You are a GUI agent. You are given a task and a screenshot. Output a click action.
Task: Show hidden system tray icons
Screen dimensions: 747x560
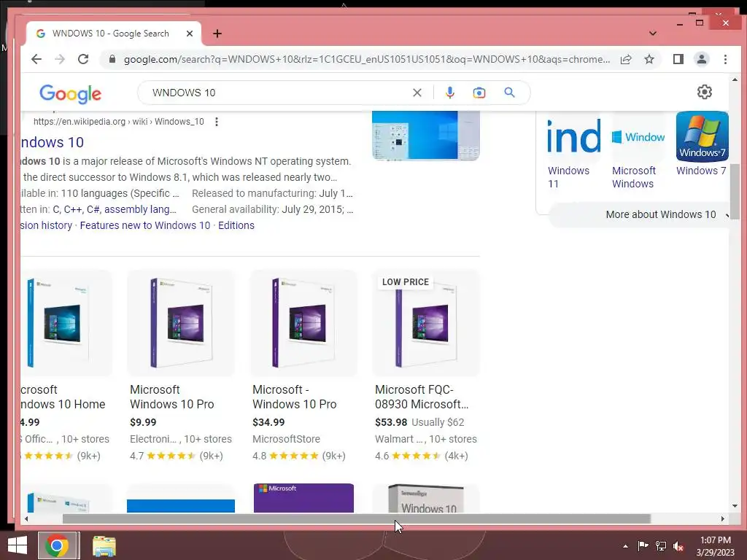coord(625,546)
